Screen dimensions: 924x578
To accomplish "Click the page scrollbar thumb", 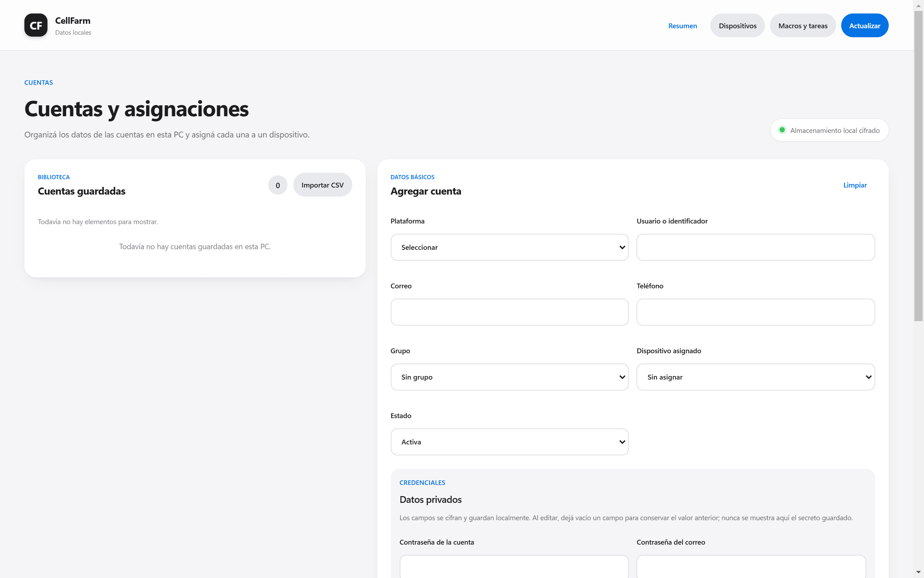I will tap(918, 166).
